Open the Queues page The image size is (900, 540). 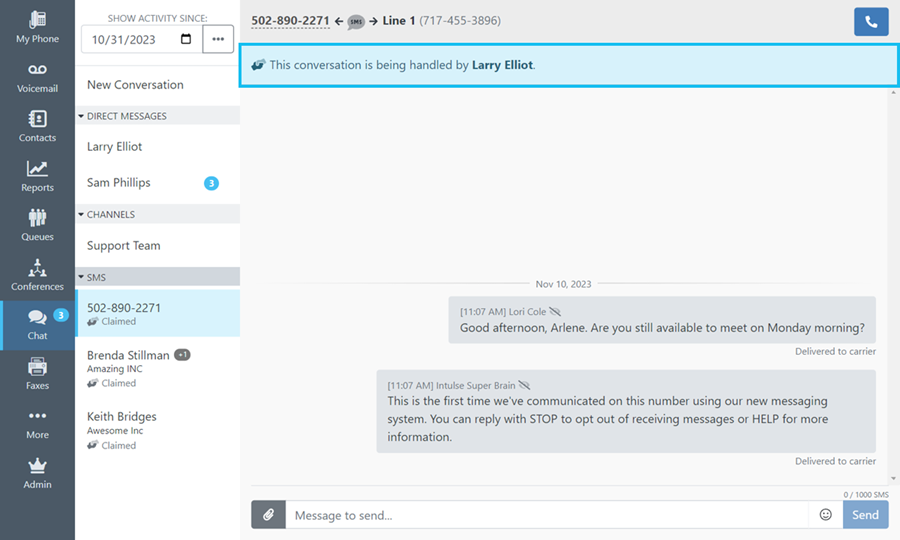(37, 226)
